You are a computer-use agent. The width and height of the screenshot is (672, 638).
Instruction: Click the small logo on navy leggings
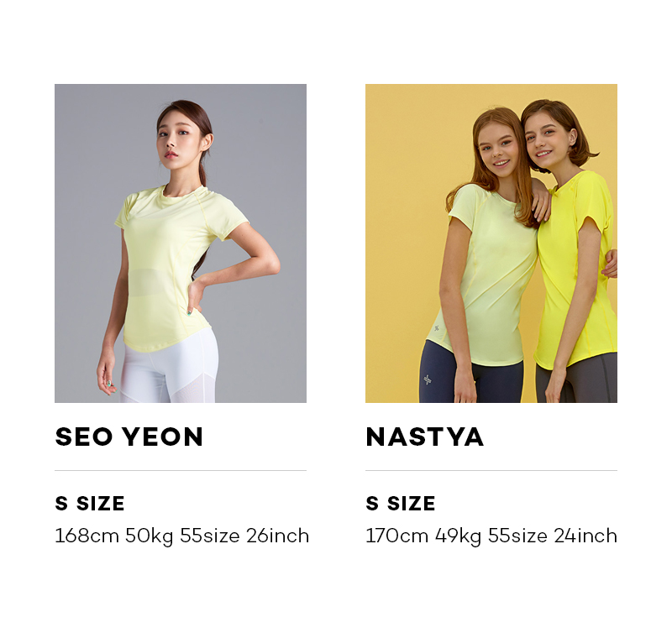(428, 379)
